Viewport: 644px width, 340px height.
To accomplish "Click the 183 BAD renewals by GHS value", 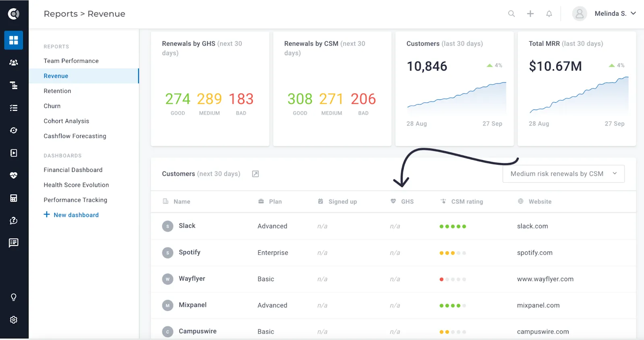I will click(241, 99).
